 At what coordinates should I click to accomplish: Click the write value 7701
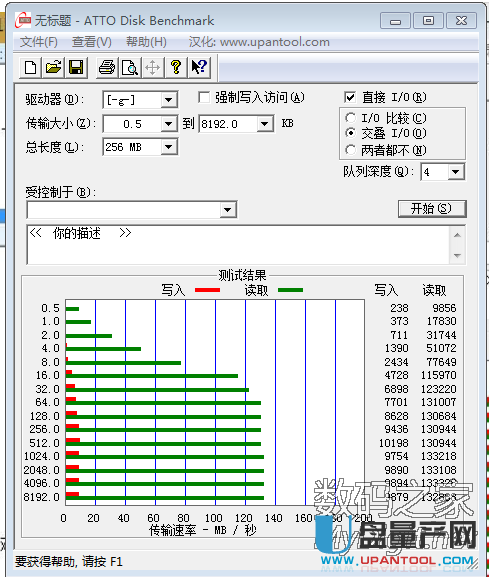396,402
